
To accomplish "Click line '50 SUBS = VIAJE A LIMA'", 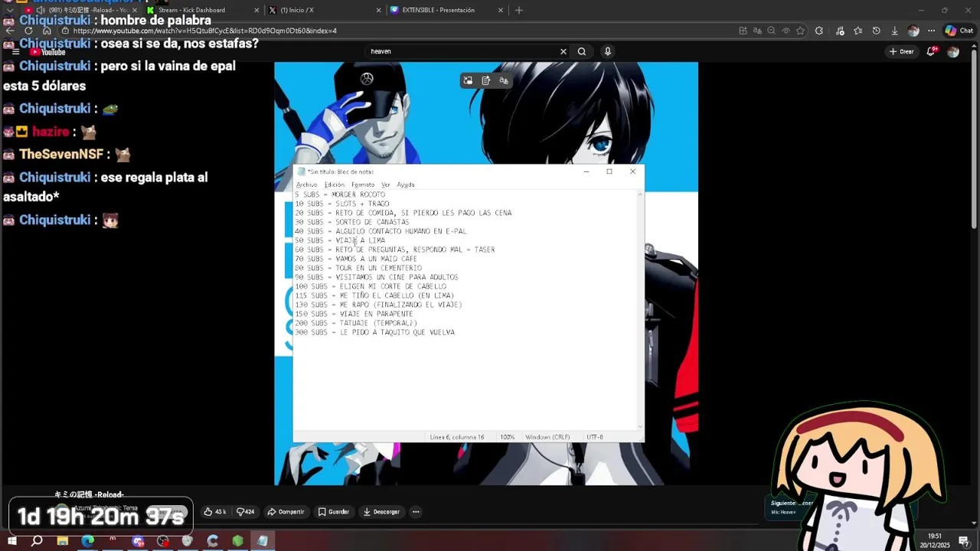I will [340, 240].
